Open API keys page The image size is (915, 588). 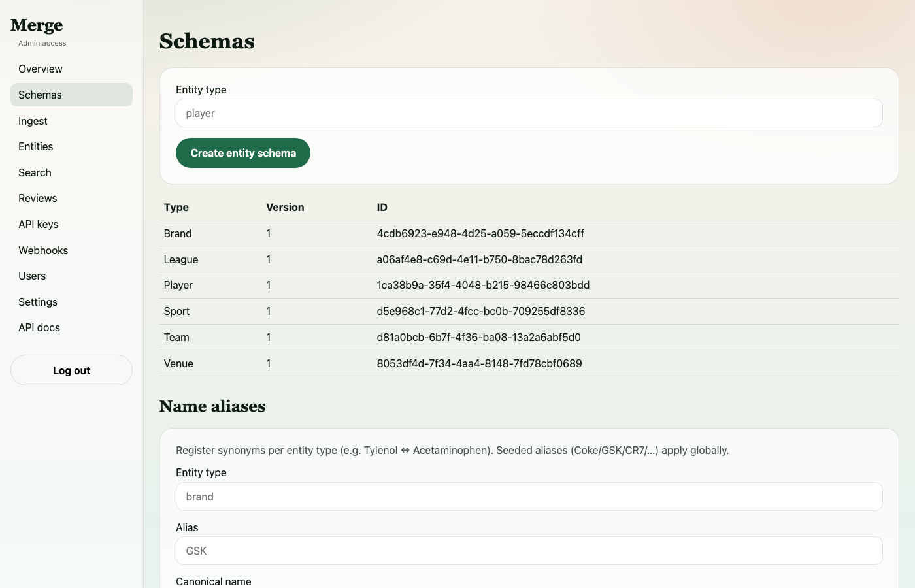tap(71, 224)
